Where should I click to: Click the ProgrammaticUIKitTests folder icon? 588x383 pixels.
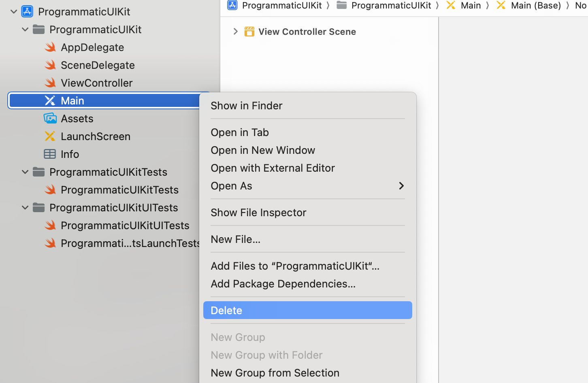(x=39, y=172)
